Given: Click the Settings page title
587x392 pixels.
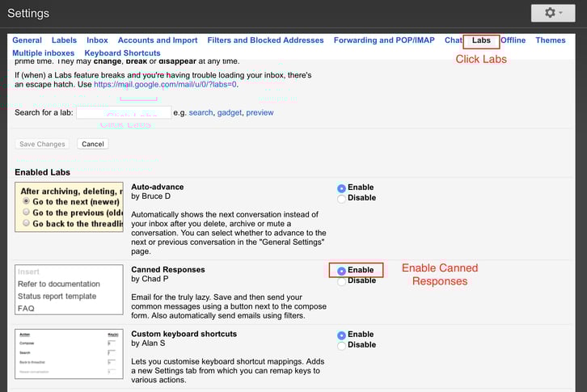Looking at the screenshot, I should pyautogui.click(x=28, y=13).
